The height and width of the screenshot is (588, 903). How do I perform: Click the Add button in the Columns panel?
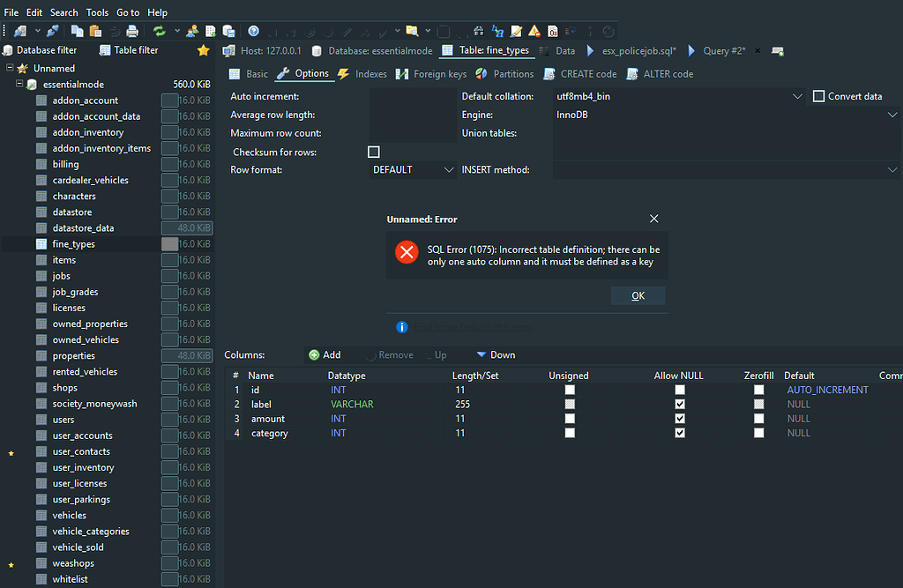click(x=325, y=354)
